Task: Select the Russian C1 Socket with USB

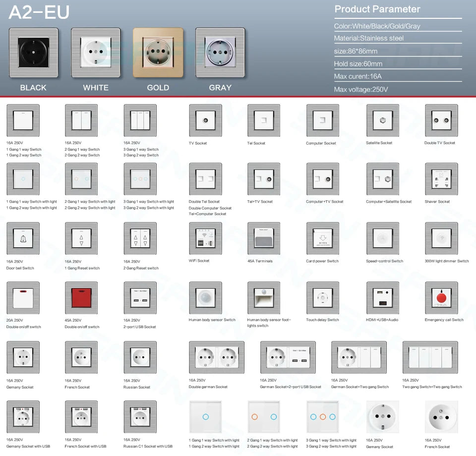Action: (x=140, y=417)
